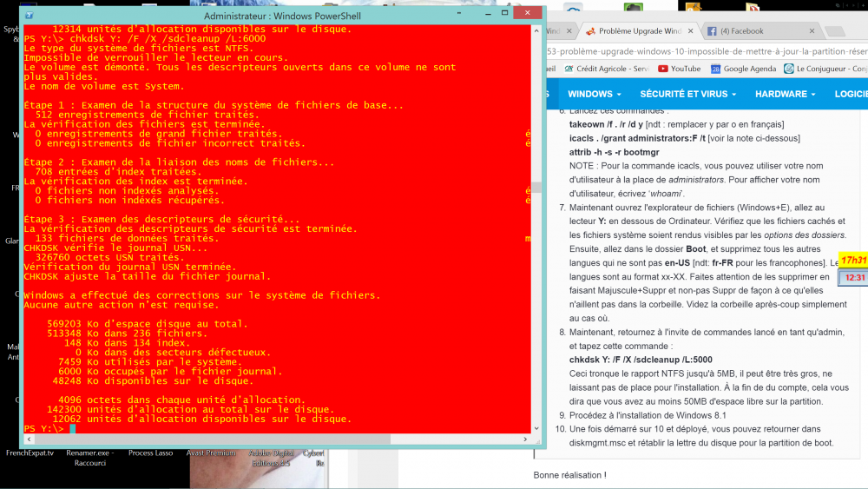Image resolution: width=868 pixels, height=489 pixels.
Task: Close the leftmost cut-off Wind tab
Action: pos(569,31)
